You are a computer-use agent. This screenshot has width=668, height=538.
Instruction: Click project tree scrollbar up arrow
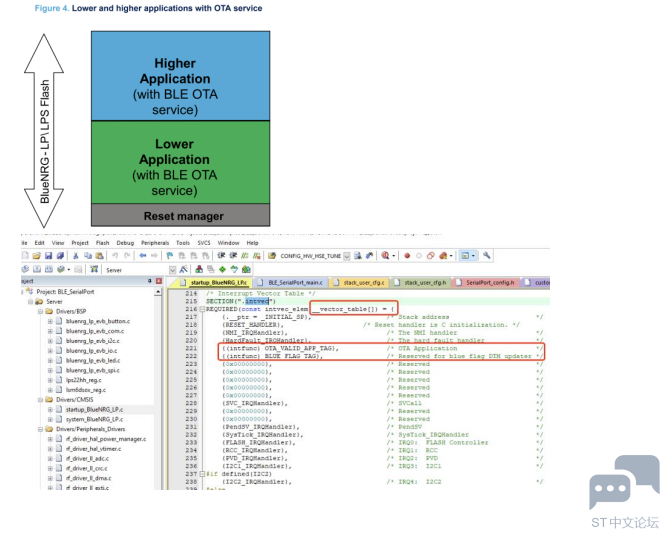[x=158, y=292]
